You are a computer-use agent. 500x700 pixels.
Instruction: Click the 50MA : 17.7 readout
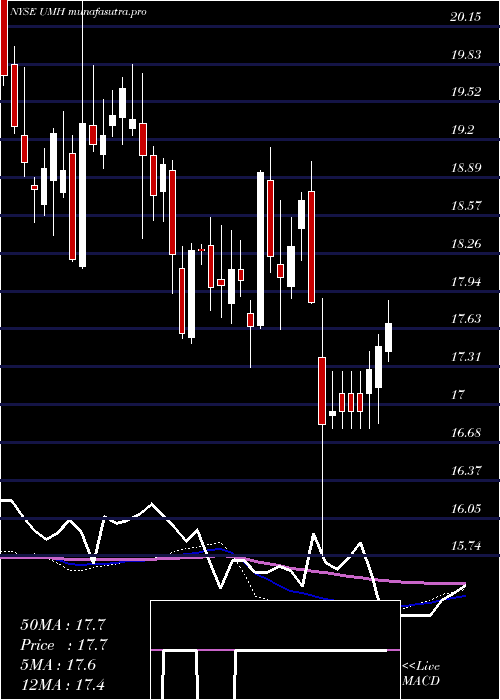click(x=63, y=625)
